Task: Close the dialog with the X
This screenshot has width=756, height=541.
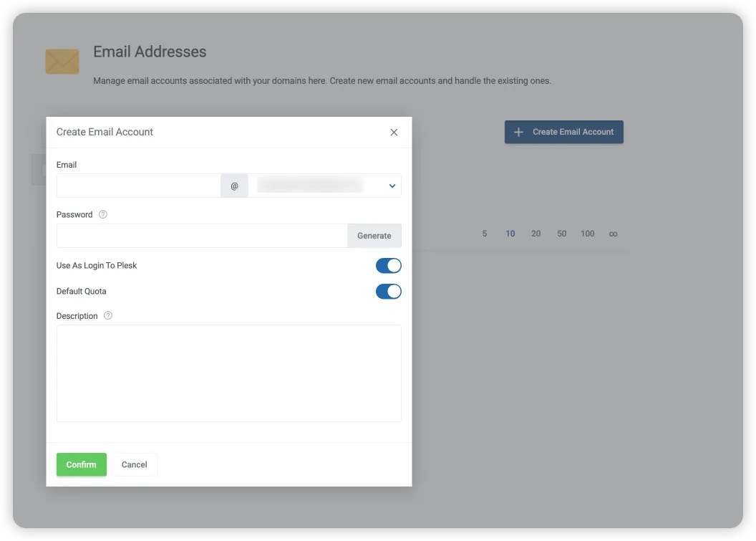Action: point(393,132)
